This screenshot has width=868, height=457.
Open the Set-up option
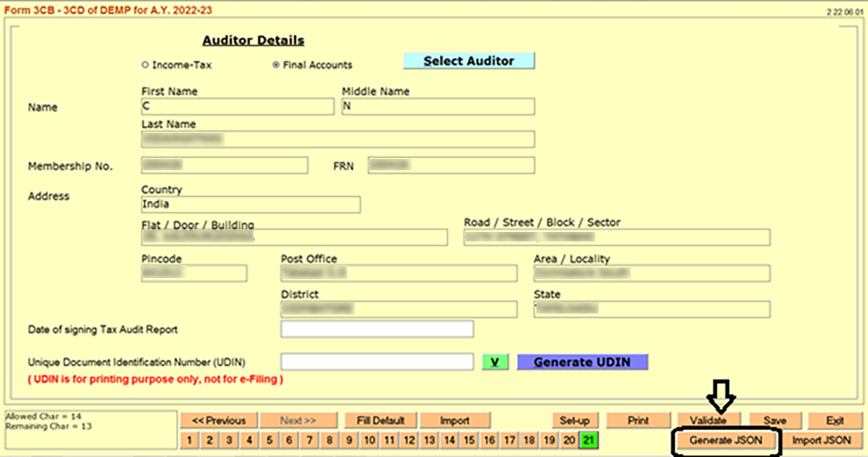(x=574, y=421)
